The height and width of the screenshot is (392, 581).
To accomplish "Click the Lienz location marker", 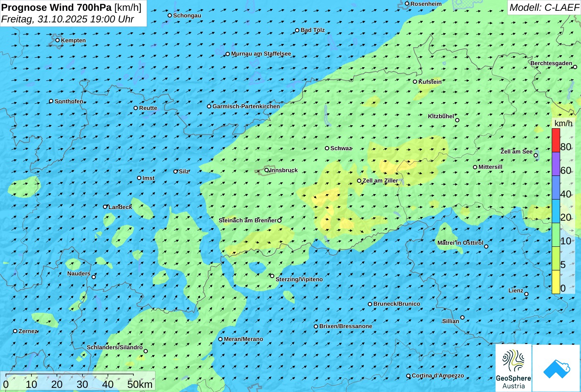I will click(526, 294).
